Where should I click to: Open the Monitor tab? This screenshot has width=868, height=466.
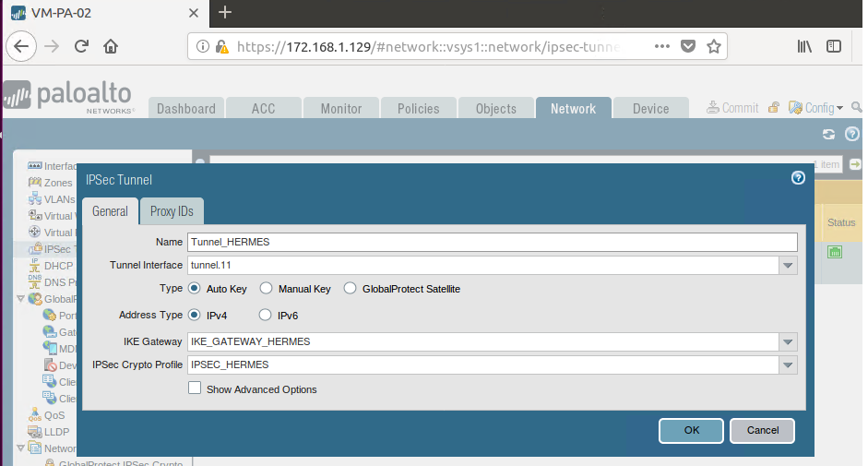pos(341,108)
